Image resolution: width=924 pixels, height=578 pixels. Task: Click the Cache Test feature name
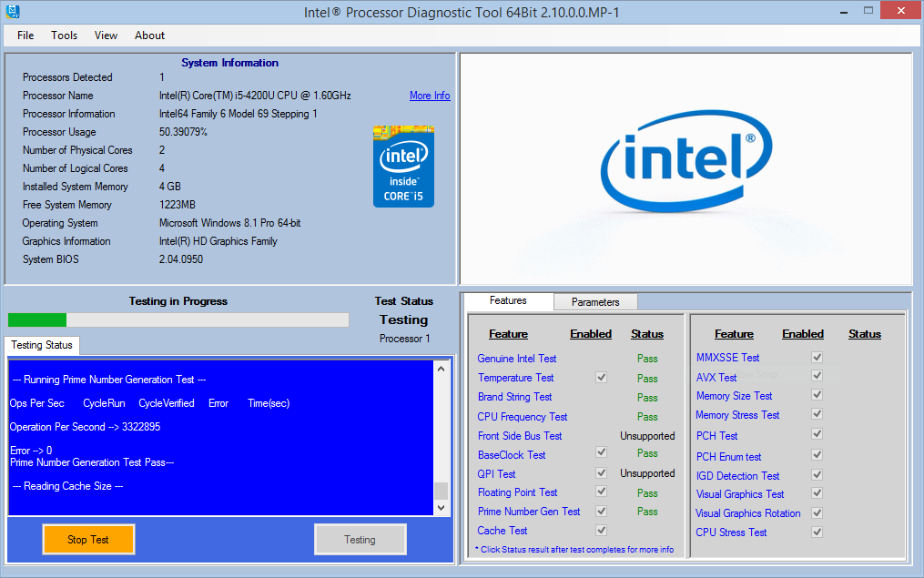pos(503,531)
